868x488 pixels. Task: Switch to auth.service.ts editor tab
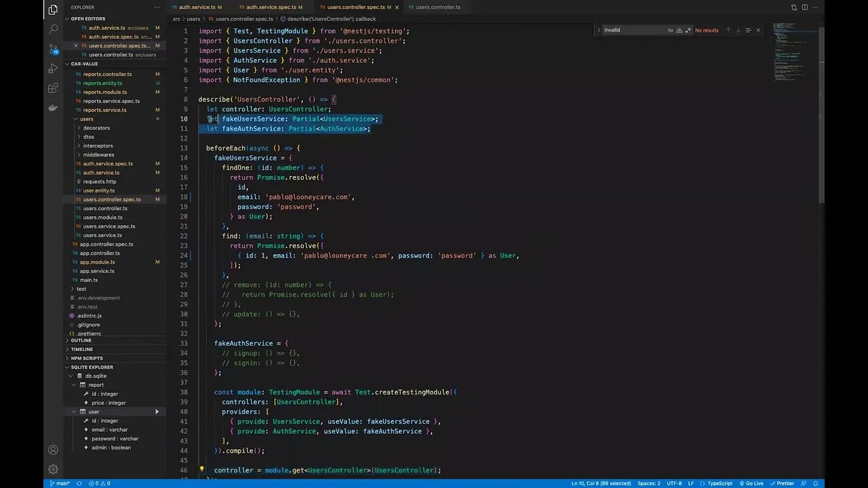tap(197, 7)
